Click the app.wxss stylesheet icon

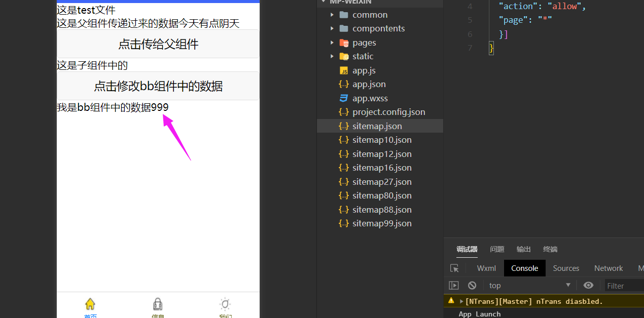344,98
